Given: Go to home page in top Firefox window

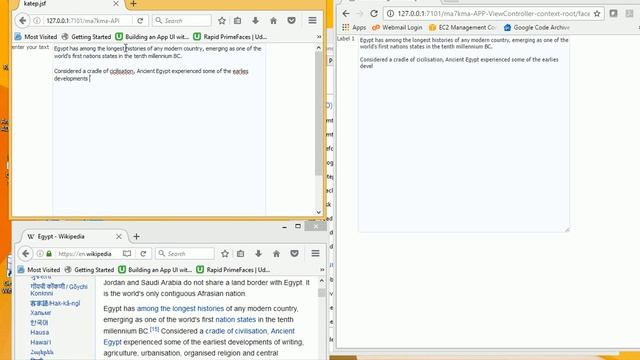Looking at the screenshot, I should (273, 20).
